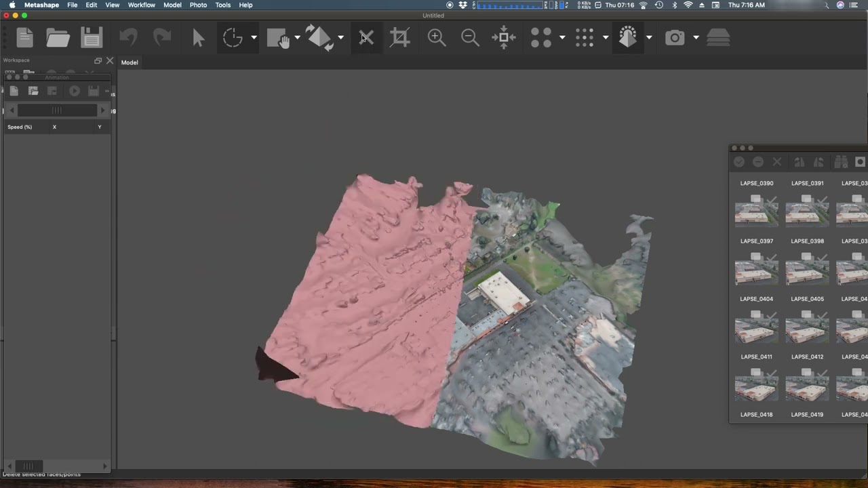This screenshot has height=488, width=868.
Task: Open the Edit menu
Action: click(x=92, y=5)
